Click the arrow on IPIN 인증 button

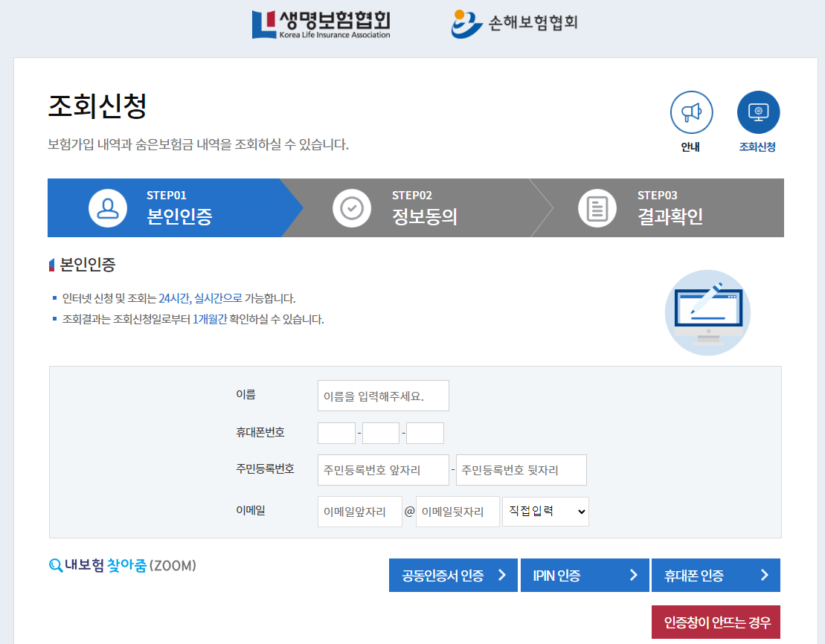pyautogui.click(x=634, y=575)
